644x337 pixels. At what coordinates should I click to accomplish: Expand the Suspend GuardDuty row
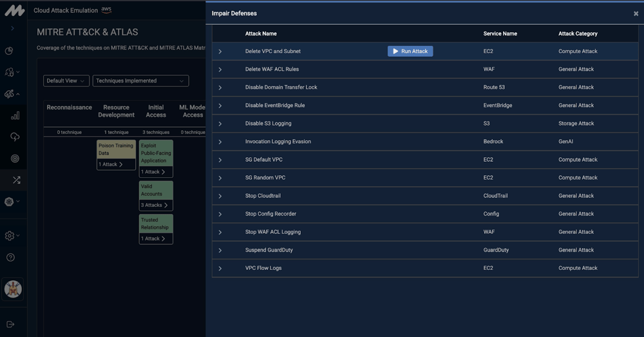coord(220,250)
